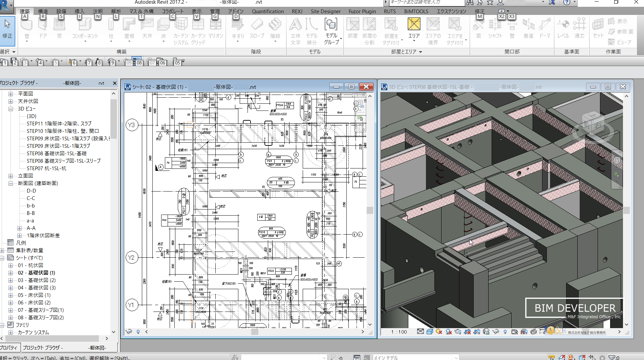Select the 階段 stair tool
Viewport: 644px width, 360px height.
point(275,30)
